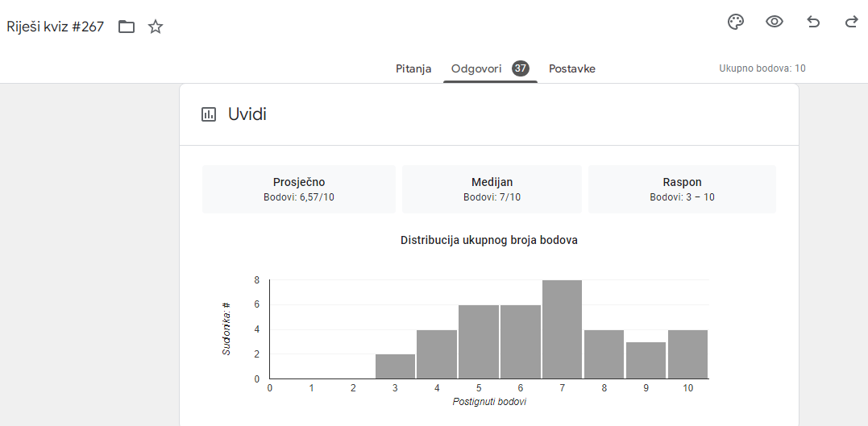
Task: Click the tallest bar at score 7
Action: [x=563, y=329]
